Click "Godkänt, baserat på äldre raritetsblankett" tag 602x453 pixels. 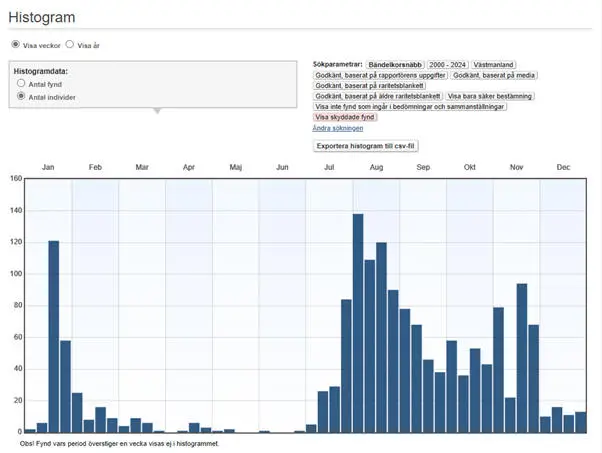(x=377, y=96)
